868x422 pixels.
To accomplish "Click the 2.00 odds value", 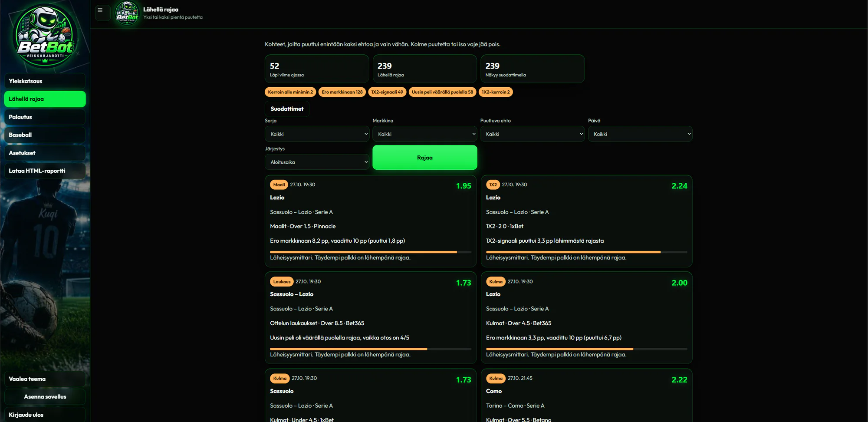I will 679,283.
